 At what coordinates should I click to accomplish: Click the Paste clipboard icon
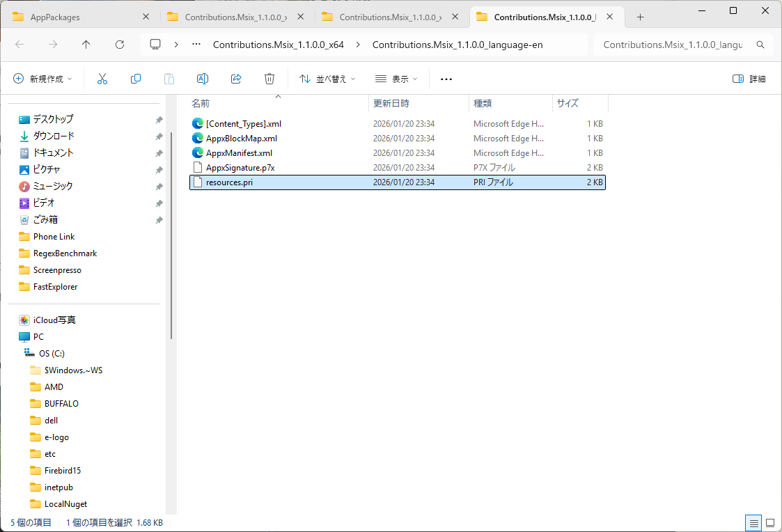(x=169, y=79)
